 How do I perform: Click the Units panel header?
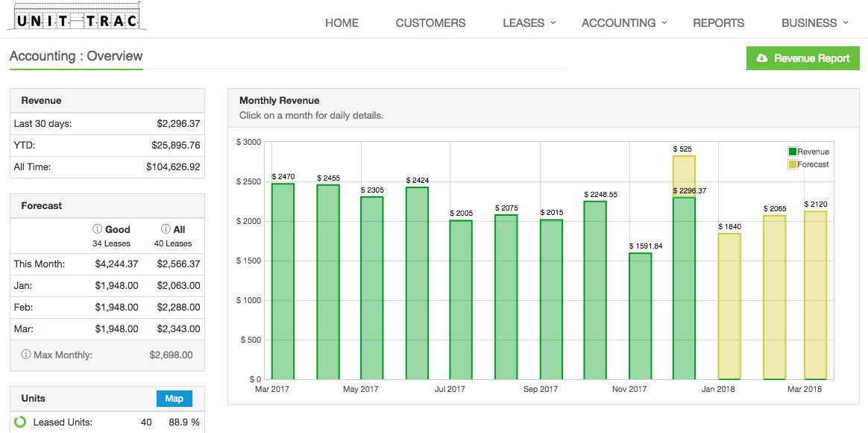coord(107,399)
